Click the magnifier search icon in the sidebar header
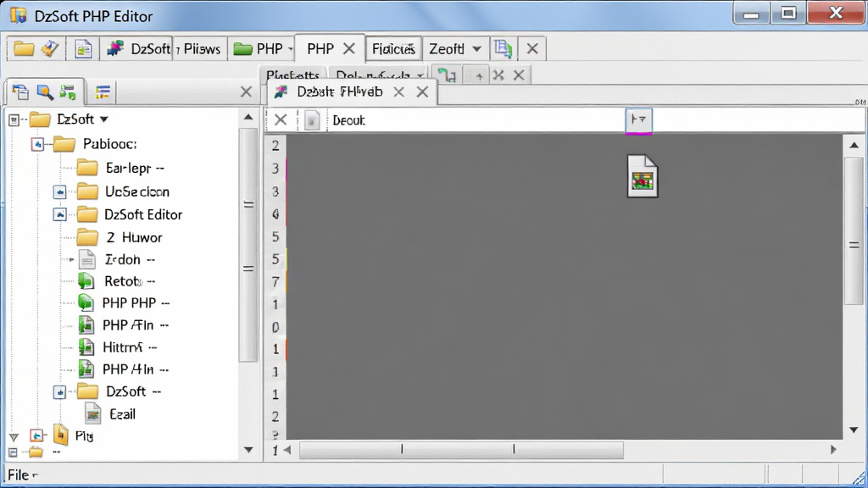 tap(45, 92)
